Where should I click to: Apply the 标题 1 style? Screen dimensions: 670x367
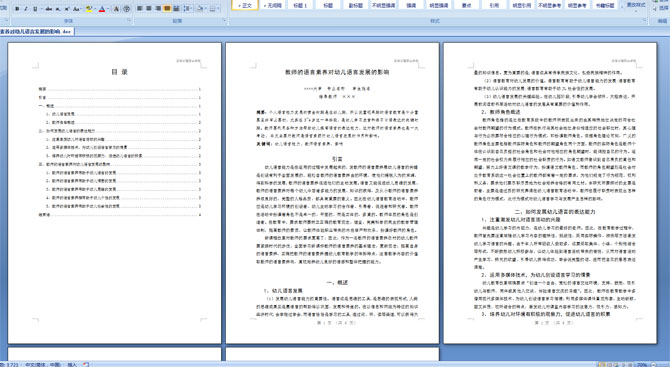[x=300, y=6]
